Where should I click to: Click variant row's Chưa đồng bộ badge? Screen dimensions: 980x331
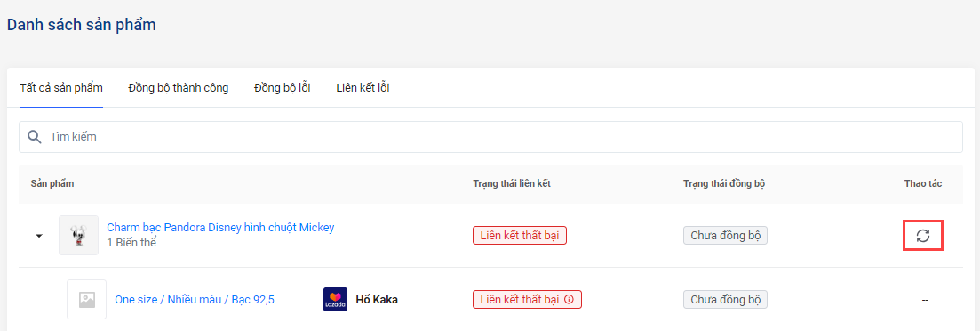[x=725, y=300]
